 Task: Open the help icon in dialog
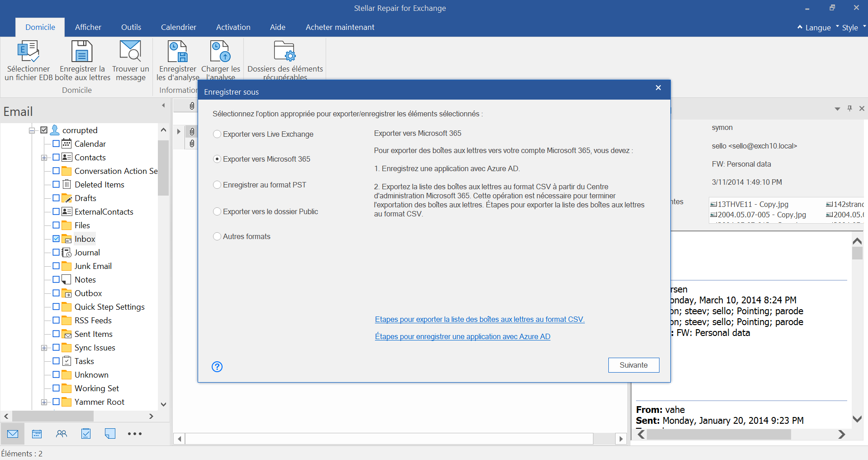pos(217,367)
